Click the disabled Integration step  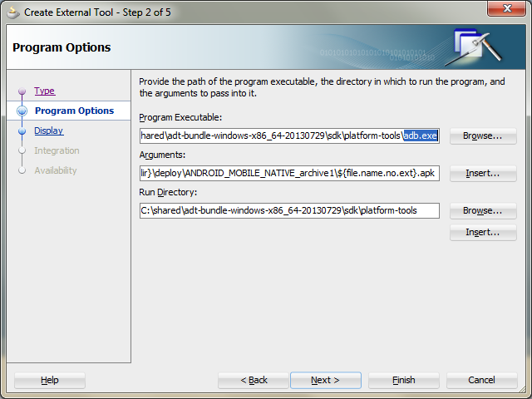tap(57, 150)
